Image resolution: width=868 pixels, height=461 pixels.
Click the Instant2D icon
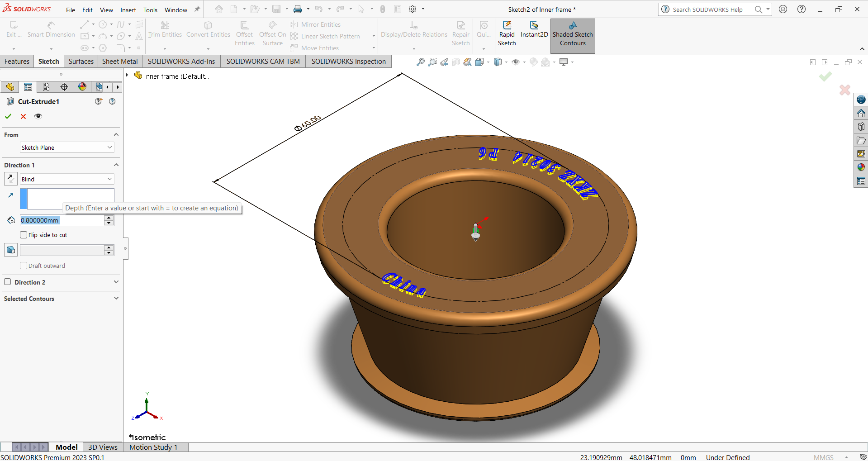[534, 26]
